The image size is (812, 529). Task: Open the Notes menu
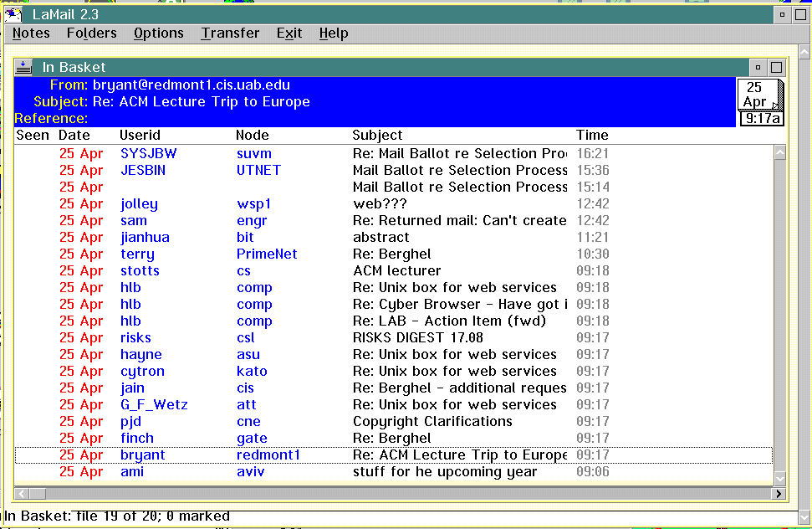31,33
